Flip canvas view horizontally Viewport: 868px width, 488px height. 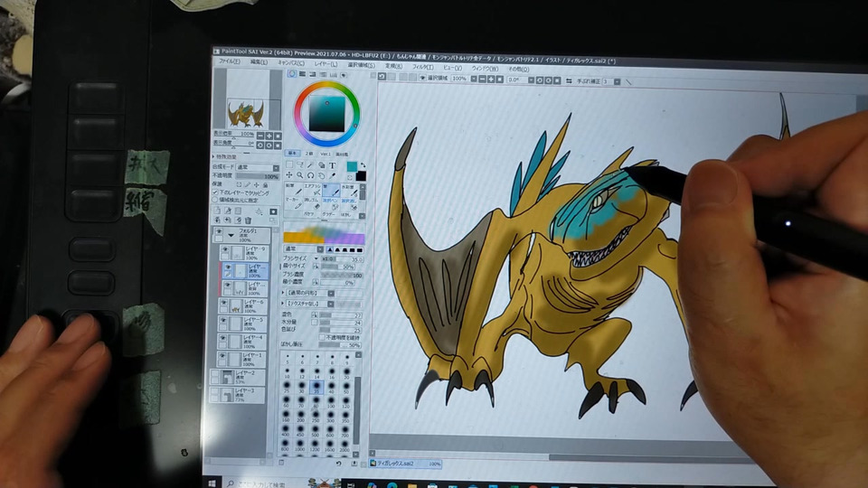click(569, 80)
